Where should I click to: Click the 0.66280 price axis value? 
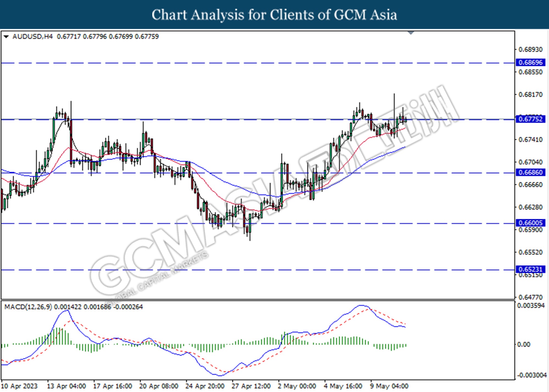(530, 207)
